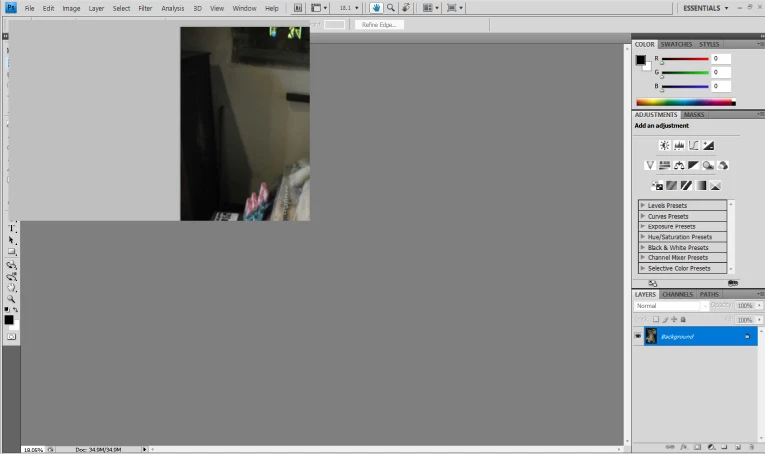This screenshot has height=454, width=765.
Task: Select the Rectangle shape tool
Action: pyautogui.click(x=11, y=252)
